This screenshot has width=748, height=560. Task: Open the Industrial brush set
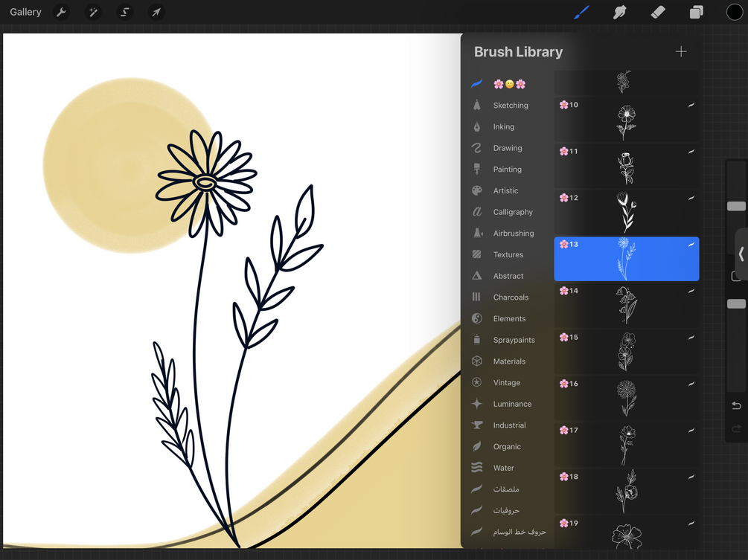pos(508,425)
